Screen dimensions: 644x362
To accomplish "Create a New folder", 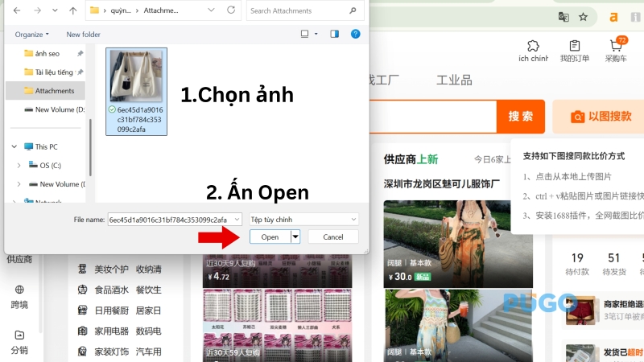I will (84, 35).
